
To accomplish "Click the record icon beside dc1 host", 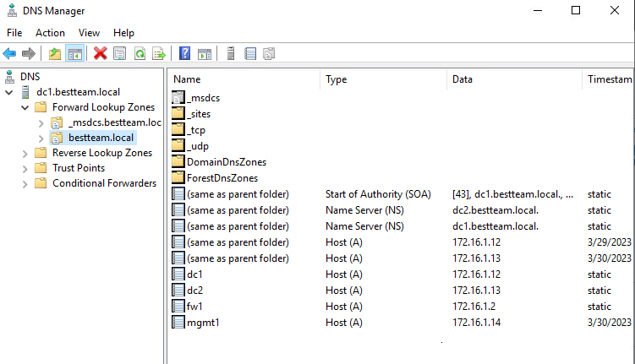I will [178, 274].
